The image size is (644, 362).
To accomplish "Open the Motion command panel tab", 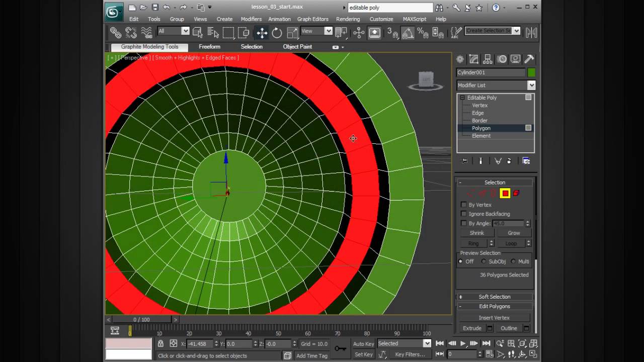I will pyautogui.click(x=502, y=59).
